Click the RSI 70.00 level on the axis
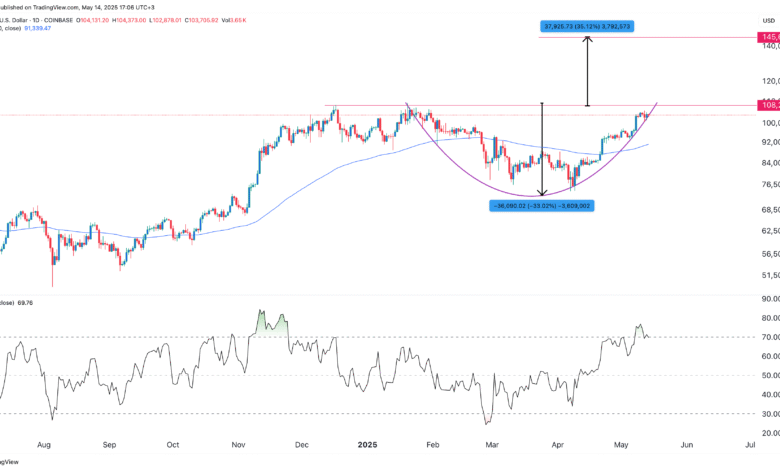780x470 pixels. [769, 337]
